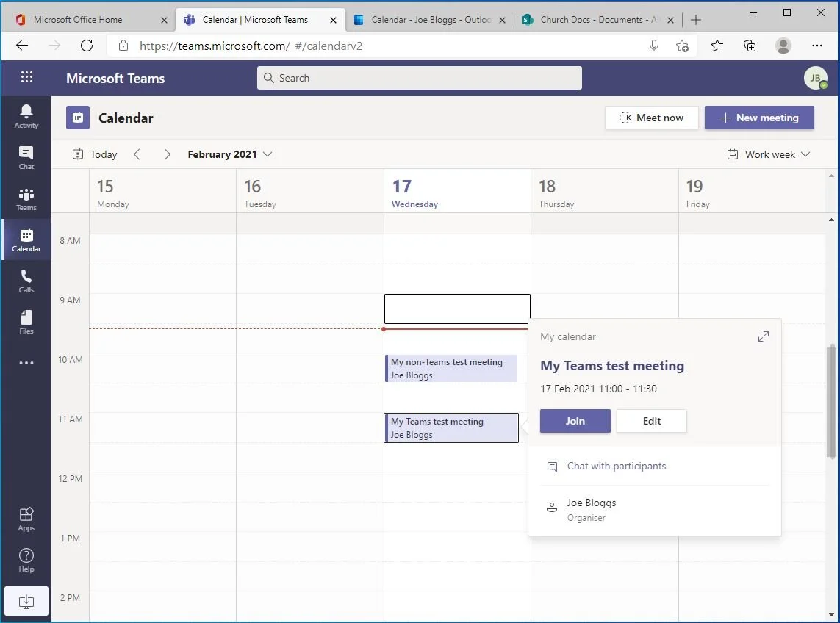This screenshot has width=840, height=623.
Task: Go to Teams section in sidebar
Action: coord(26,199)
